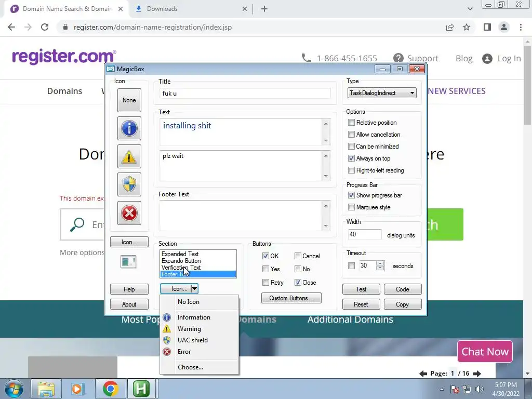
Task: Choose the yellow Warning icon in Icon panel
Action: coord(129,156)
